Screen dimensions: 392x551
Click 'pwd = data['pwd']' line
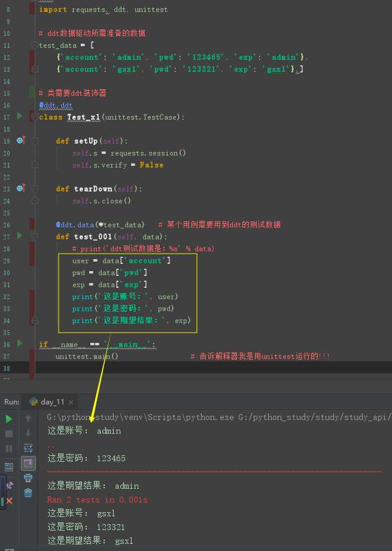[x=110, y=272]
